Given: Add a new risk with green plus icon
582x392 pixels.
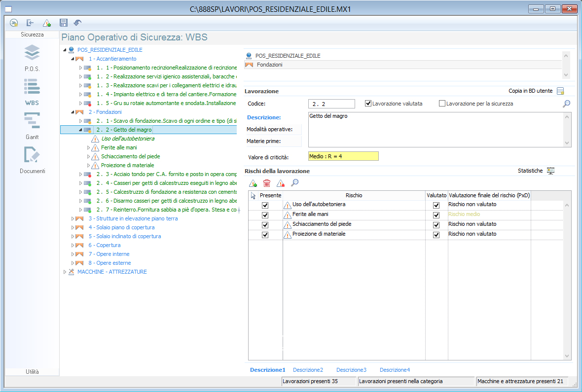Looking at the screenshot, I should [x=253, y=183].
